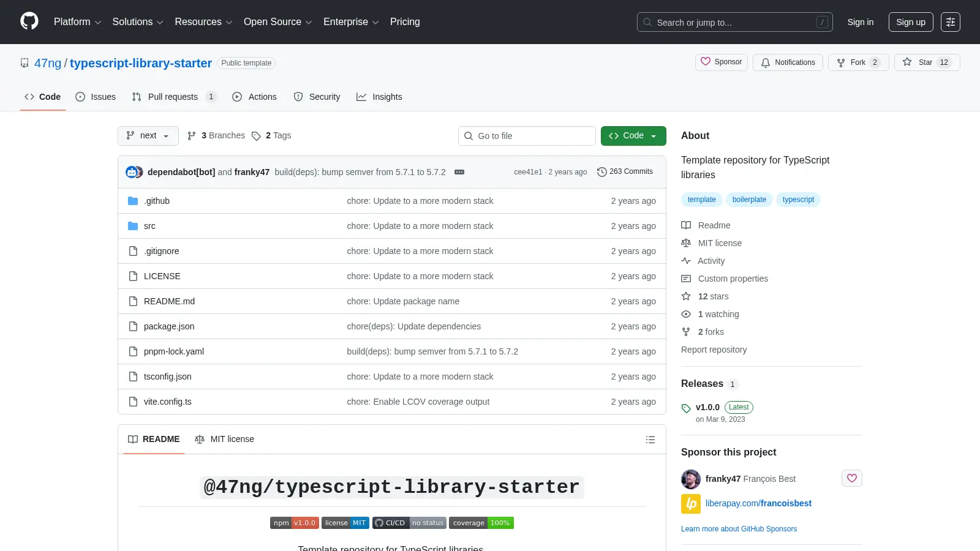Screen dimensions: 980x551
Task: Select the README tab
Action: 154,440
